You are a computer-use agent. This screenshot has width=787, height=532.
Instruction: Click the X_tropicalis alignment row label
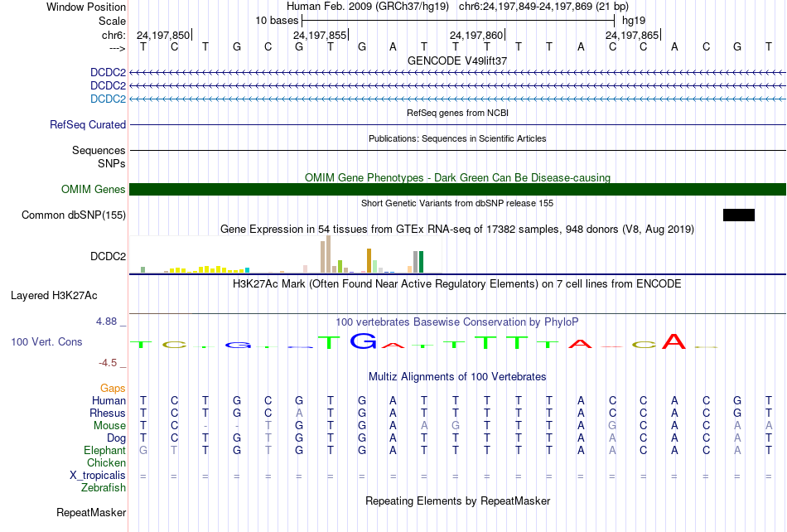coord(98,476)
